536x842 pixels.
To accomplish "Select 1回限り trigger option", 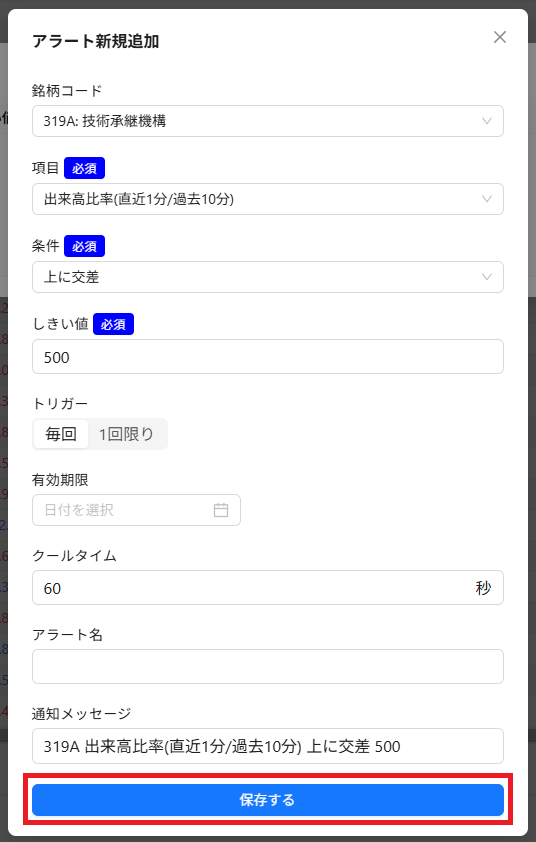I will click(x=127, y=433).
